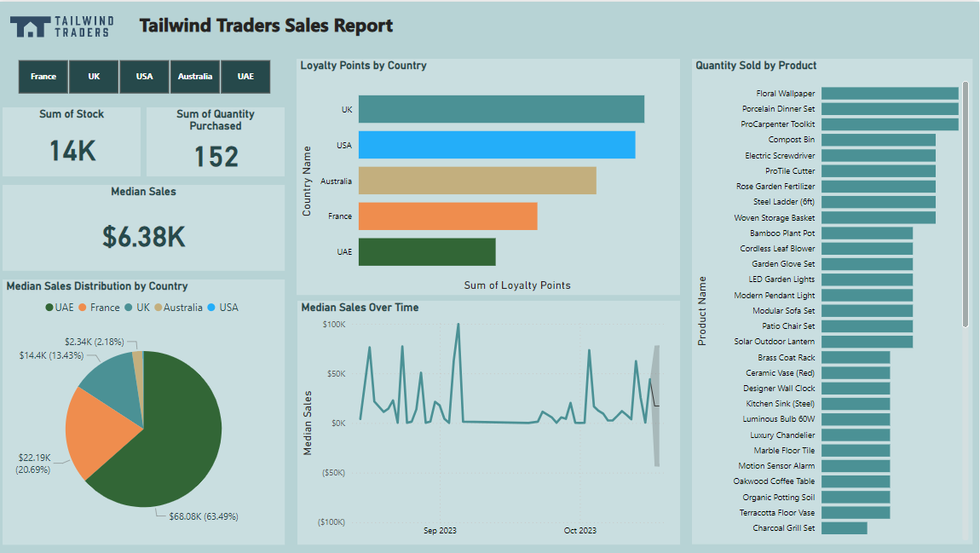
Task: Click the Luxury Chandelier bar
Action: click(856, 435)
